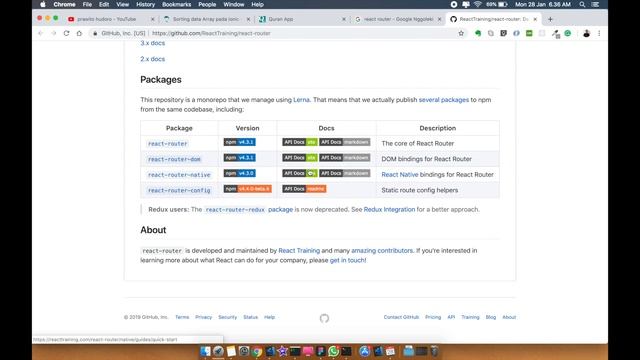
Task: Open the 2.x docs link
Action: [x=153, y=59]
